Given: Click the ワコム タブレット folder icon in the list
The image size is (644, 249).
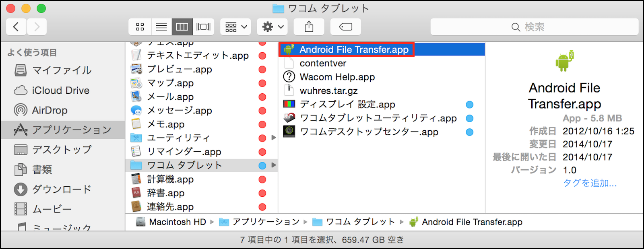Looking at the screenshot, I should (136, 165).
